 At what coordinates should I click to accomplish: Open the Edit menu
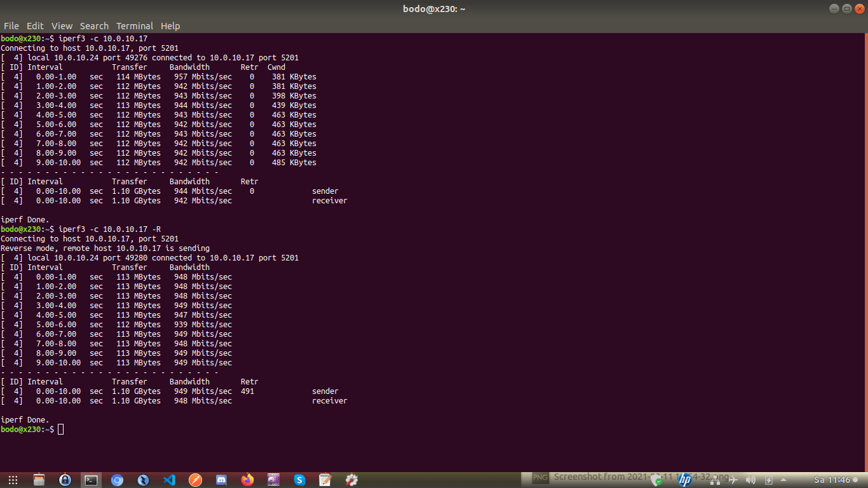(x=35, y=26)
